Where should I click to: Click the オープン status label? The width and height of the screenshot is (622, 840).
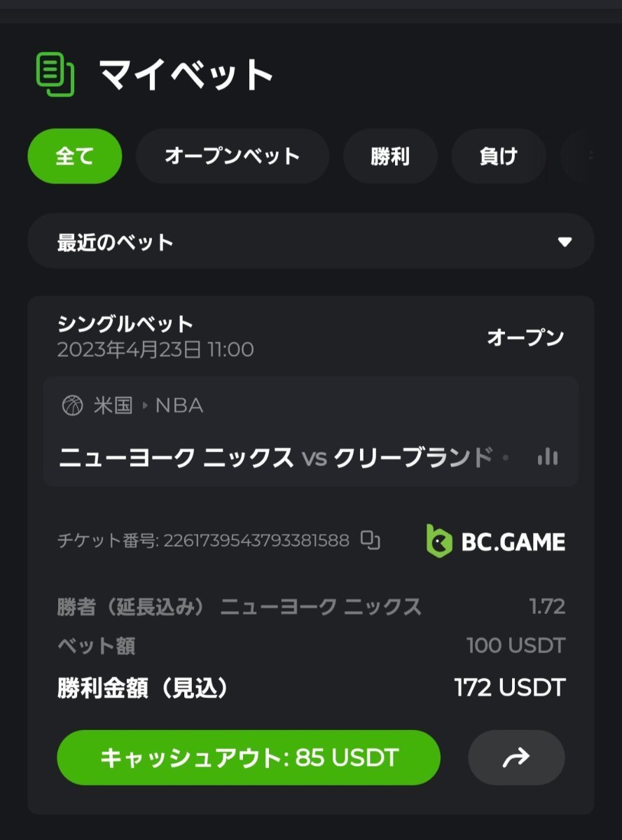pos(525,337)
